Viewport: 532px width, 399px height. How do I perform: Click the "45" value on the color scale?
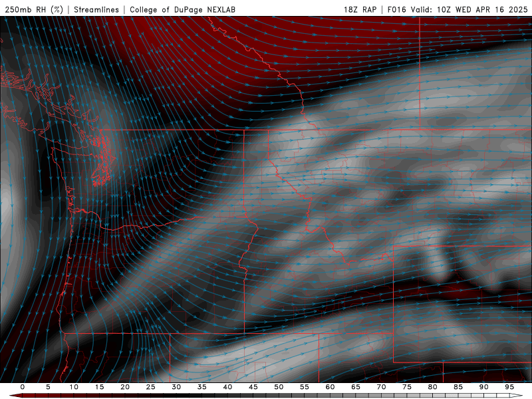253,387
